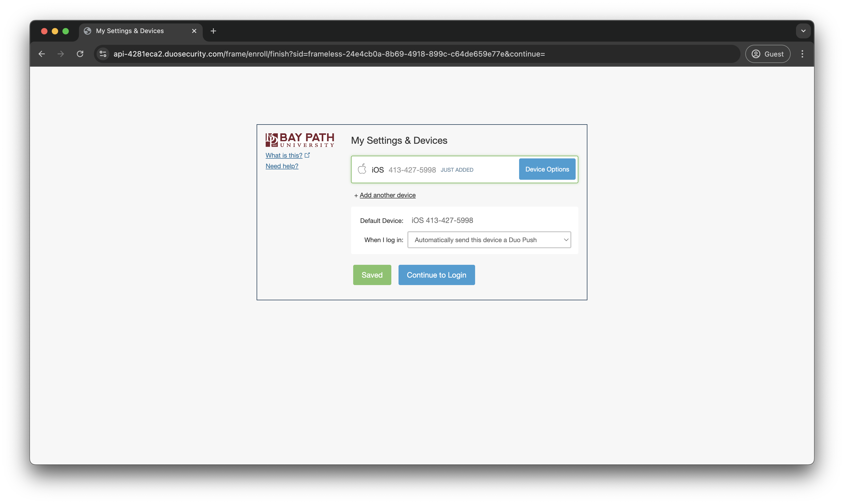The height and width of the screenshot is (504, 844).
Task: Click Continue to Login button
Action: [436, 275]
